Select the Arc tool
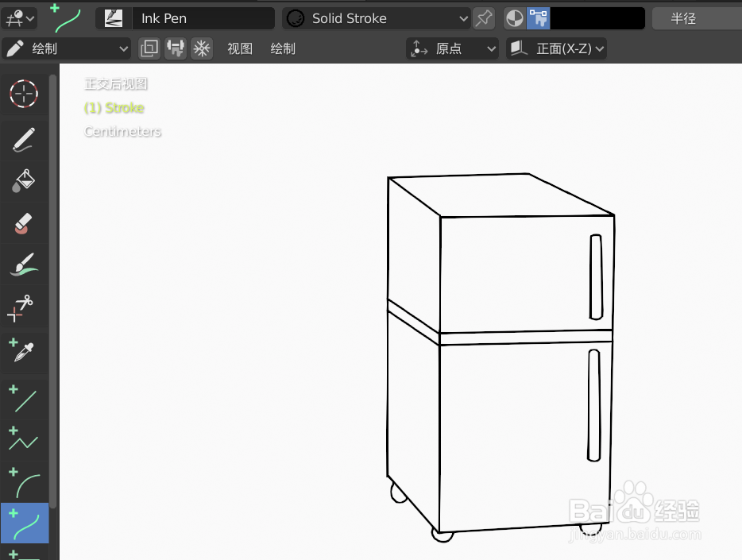 (24, 481)
